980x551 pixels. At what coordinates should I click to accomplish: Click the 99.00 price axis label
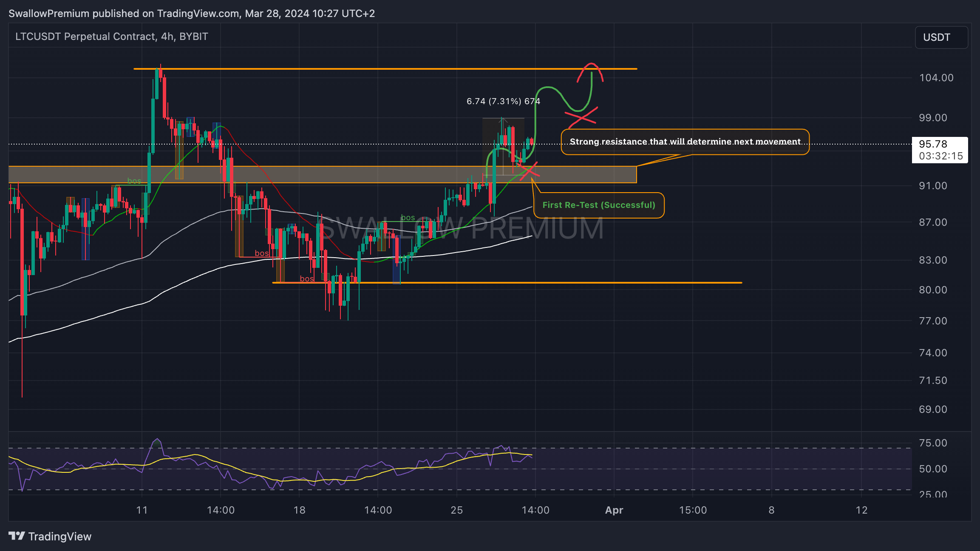(x=933, y=118)
